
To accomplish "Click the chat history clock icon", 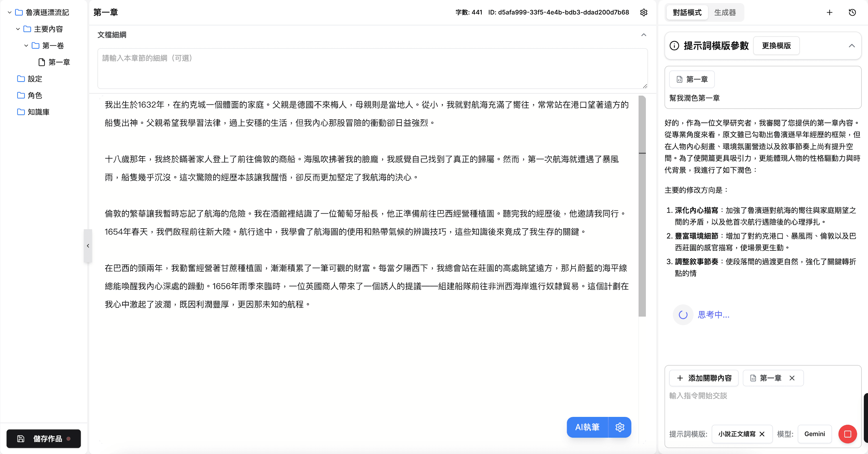I will tap(852, 13).
